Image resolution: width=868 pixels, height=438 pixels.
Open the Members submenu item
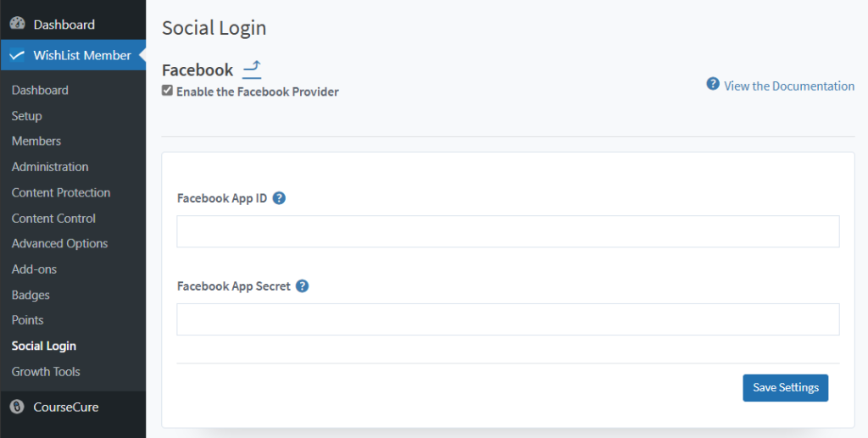coord(36,141)
